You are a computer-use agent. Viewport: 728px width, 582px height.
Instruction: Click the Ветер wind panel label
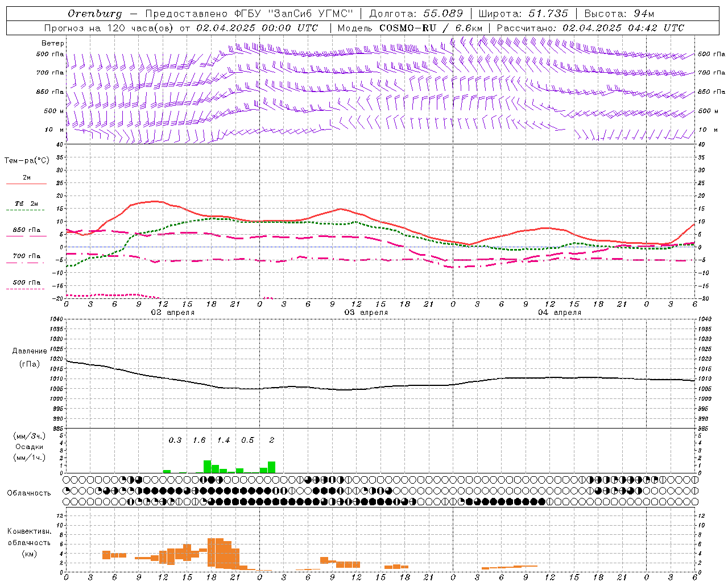[x=53, y=43]
